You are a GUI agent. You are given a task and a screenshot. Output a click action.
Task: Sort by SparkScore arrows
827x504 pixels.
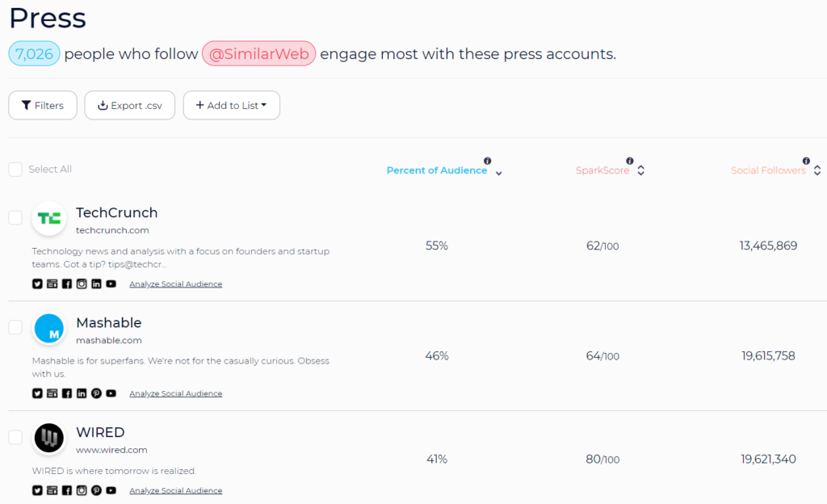click(x=640, y=170)
